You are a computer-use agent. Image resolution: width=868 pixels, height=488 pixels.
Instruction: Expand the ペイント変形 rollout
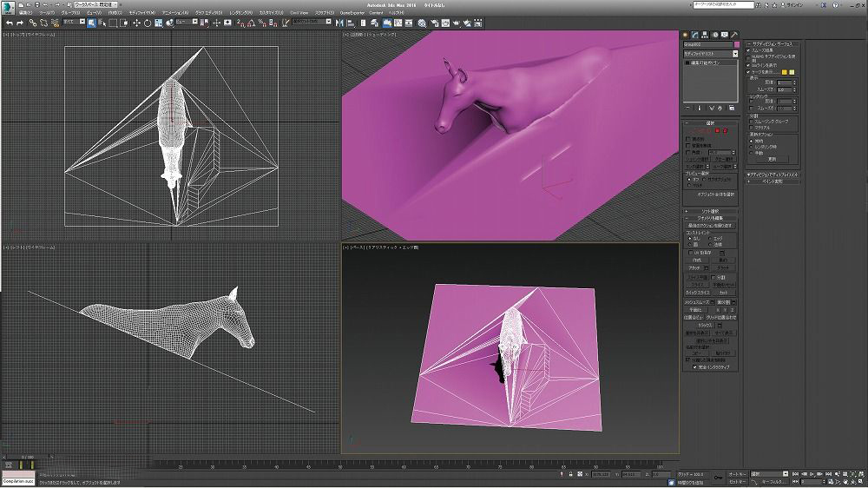pos(772,181)
